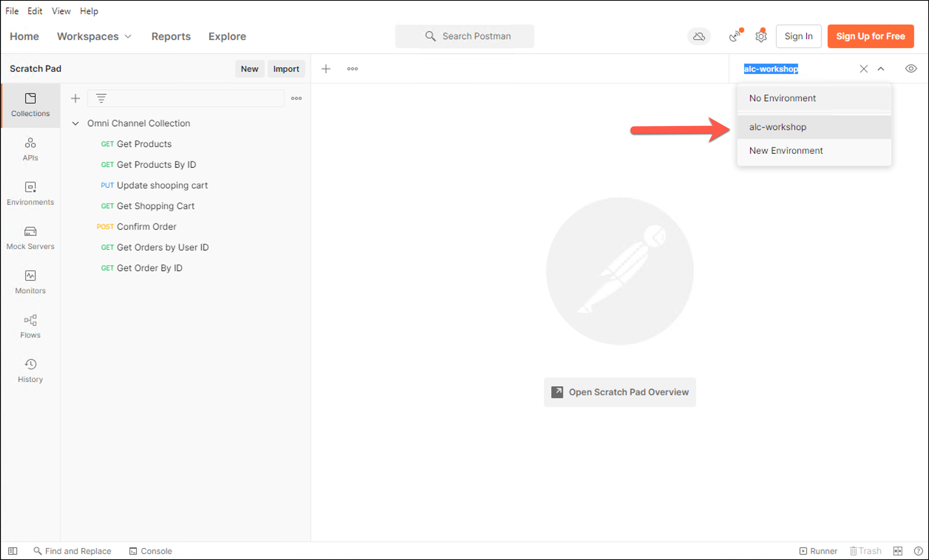
Task: Open the Workspaces dropdown
Action: tap(94, 37)
